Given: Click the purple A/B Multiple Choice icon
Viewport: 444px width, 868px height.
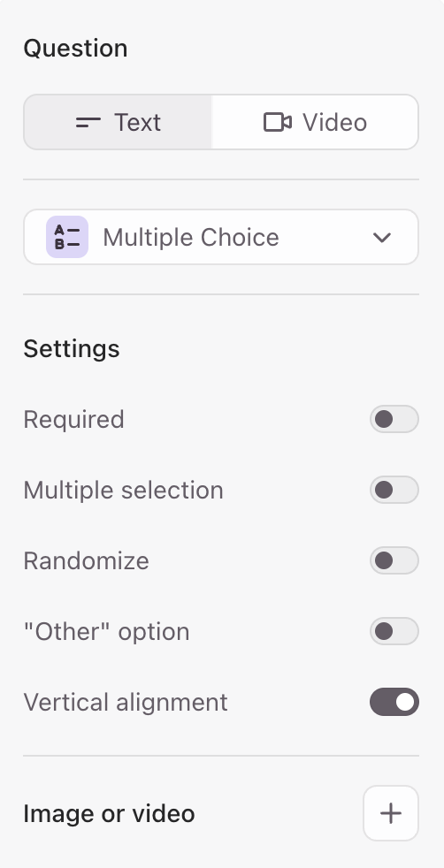Looking at the screenshot, I should (67, 237).
